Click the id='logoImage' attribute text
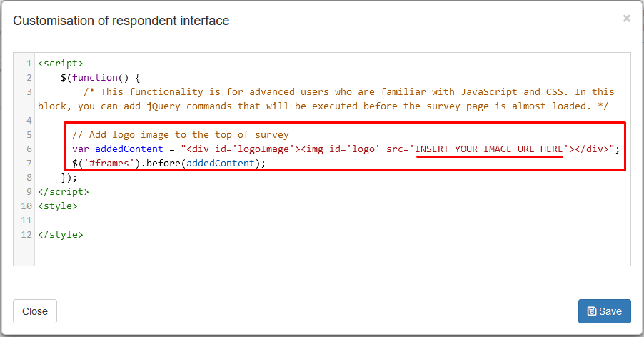The width and height of the screenshot is (644, 337). (x=255, y=149)
